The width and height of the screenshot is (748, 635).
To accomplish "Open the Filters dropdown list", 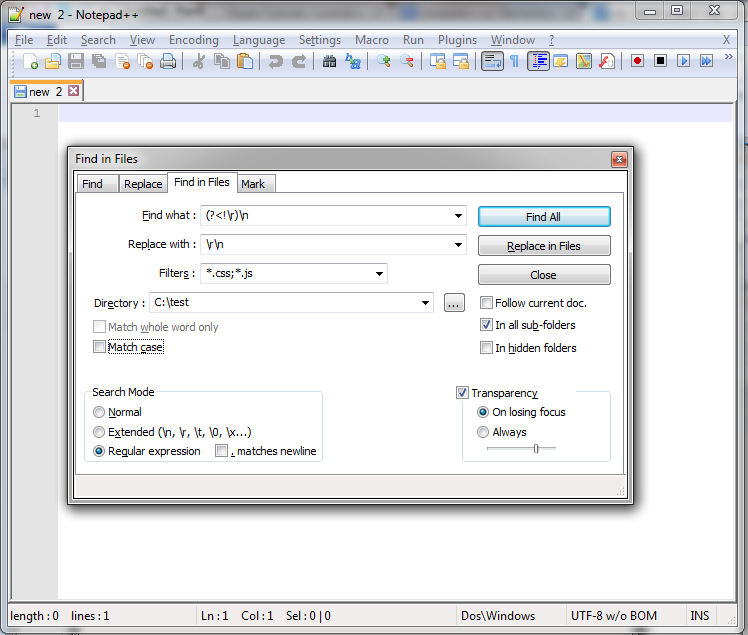I will [x=379, y=274].
